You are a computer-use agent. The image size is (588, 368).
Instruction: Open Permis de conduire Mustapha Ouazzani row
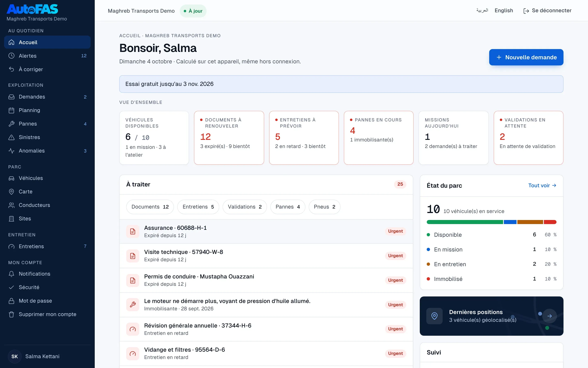(x=266, y=280)
